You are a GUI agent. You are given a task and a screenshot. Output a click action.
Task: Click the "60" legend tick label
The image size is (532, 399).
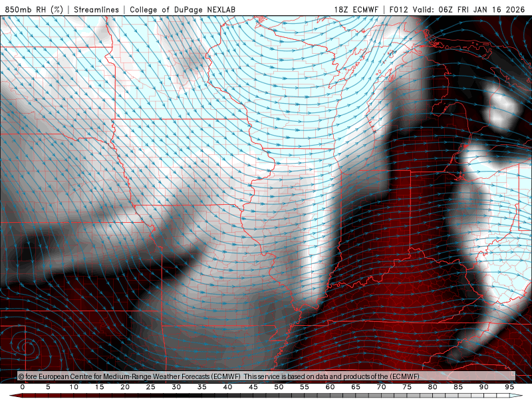[330, 387]
